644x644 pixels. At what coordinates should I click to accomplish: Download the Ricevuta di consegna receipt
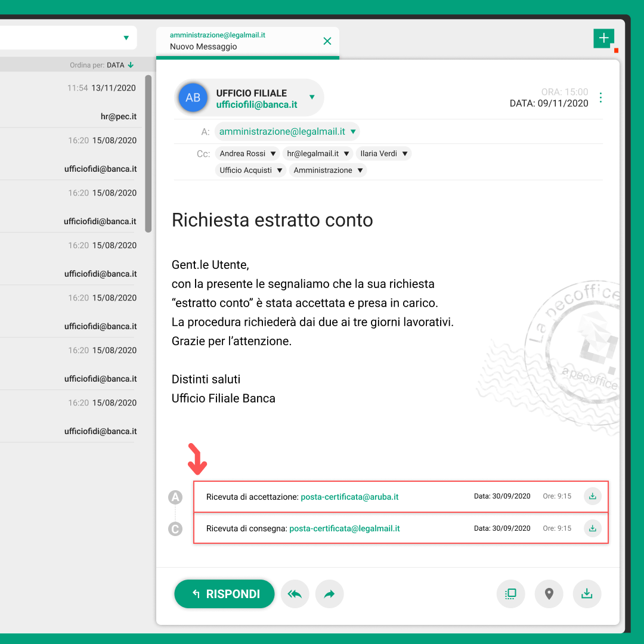point(592,528)
